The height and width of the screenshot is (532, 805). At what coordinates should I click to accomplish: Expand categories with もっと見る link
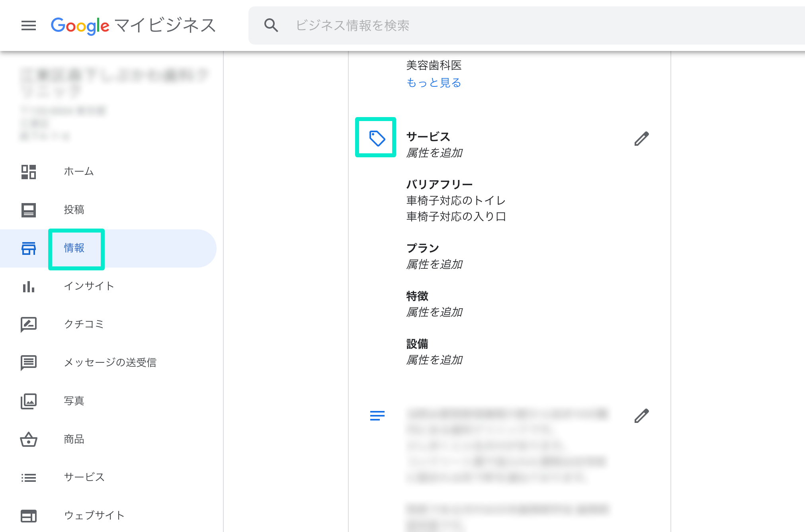tap(434, 82)
